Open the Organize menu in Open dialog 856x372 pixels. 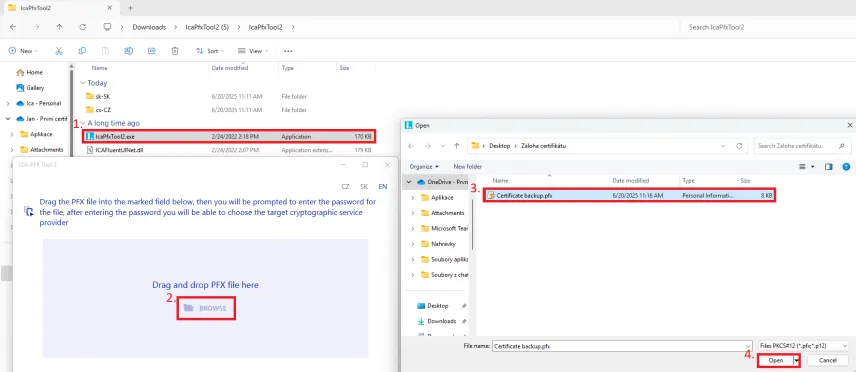[425, 167]
